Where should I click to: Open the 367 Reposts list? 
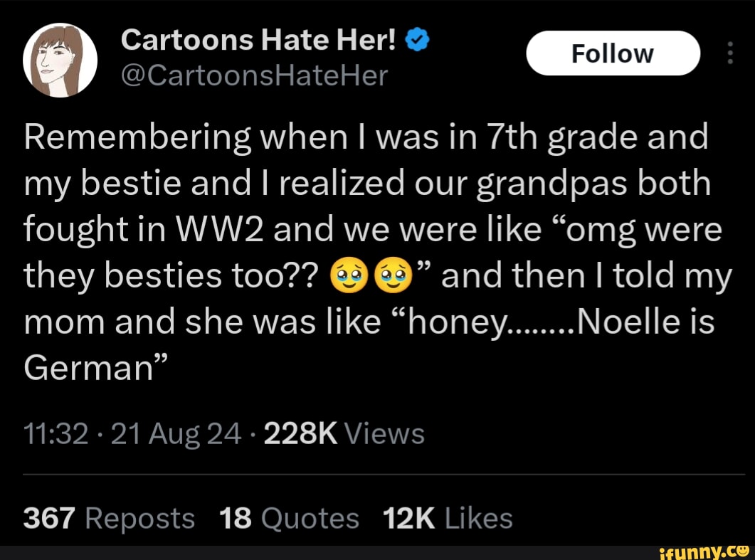[x=110, y=518]
